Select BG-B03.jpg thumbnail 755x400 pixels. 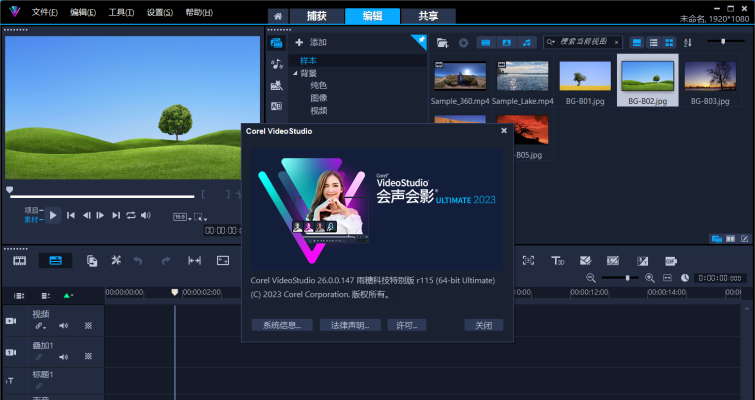click(x=710, y=76)
